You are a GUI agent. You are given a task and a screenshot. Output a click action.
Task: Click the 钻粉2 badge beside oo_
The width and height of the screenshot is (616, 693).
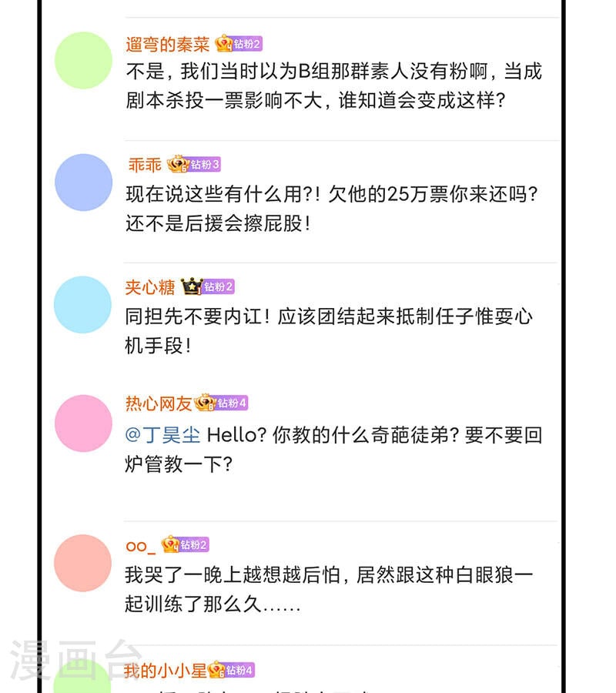[x=185, y=544]
